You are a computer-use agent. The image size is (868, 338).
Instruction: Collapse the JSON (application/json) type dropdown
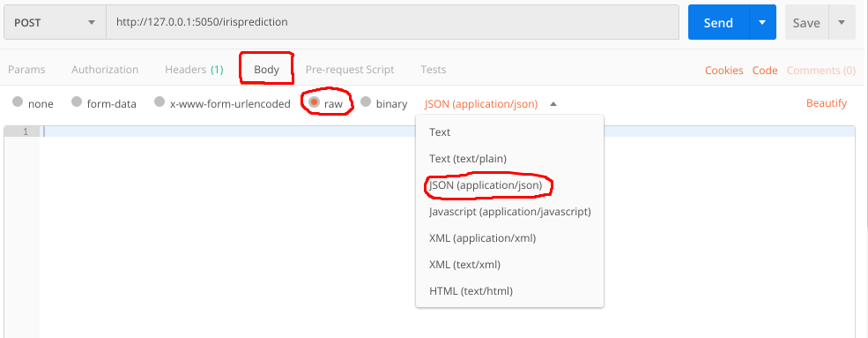pyautogui.click(x=491, y=103)
